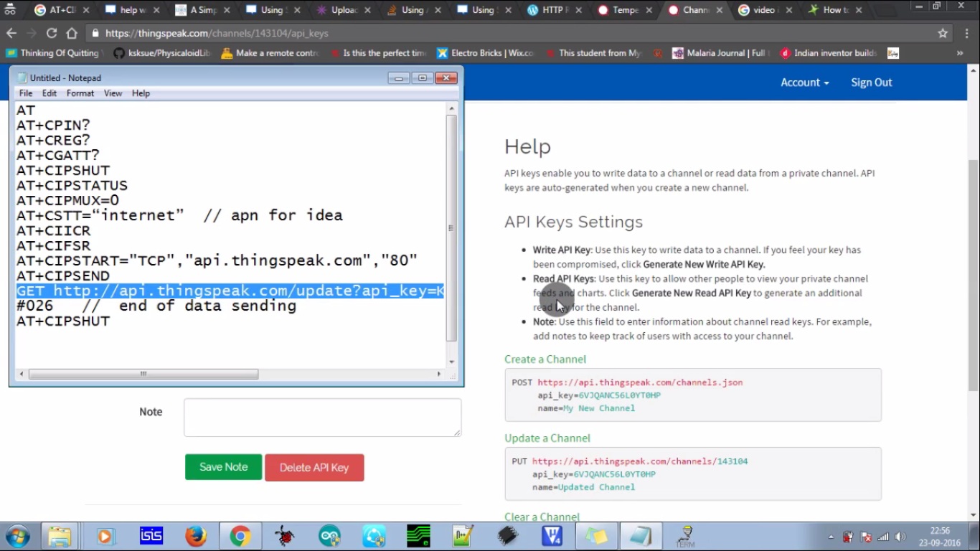This screenshot has height=551, width=980.
Task: Click the 'AT+CIPSEND' line in Notepad
Action: coord(63,276)
